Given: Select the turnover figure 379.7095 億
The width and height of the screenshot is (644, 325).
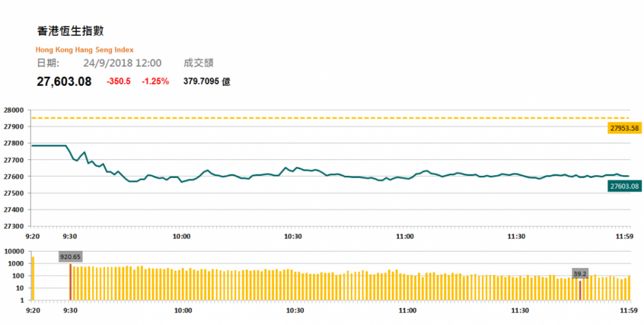Looking at the screenshot, I should coord(207,81).
